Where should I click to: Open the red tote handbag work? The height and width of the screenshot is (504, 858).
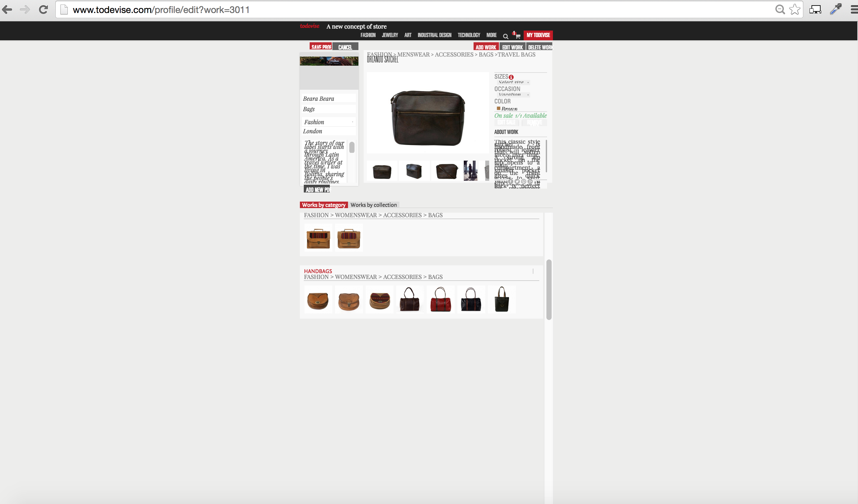(441, 299)
